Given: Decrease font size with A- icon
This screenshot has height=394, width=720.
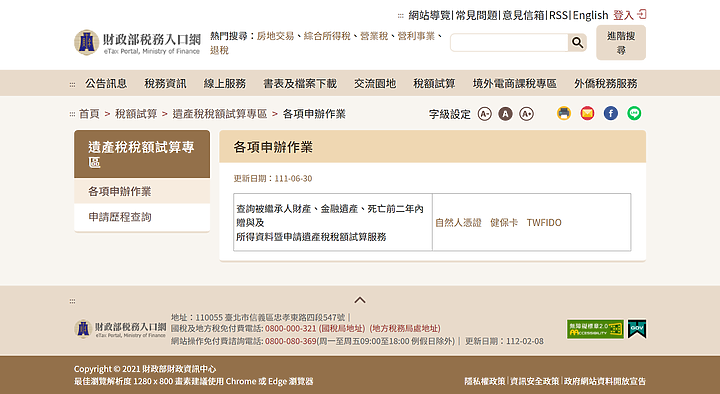Looking at the screenshot, I should point(484,113).
